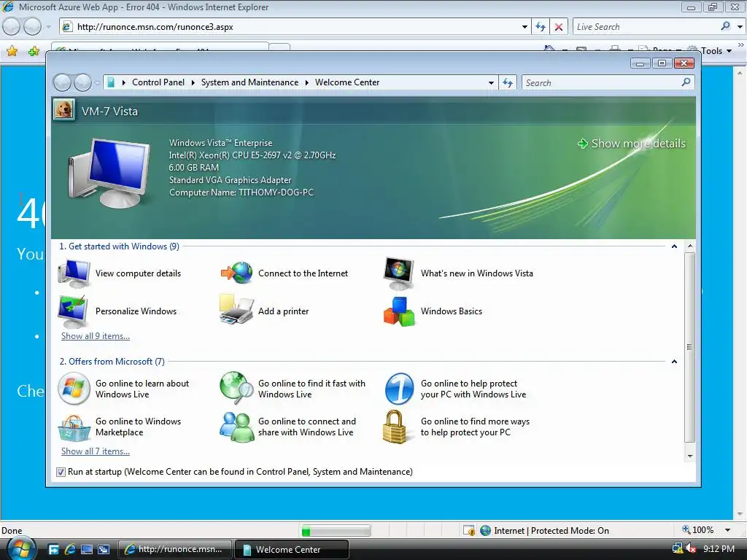Click Show more details link
This screenshot has width=747, height=560.
[632, 144]
